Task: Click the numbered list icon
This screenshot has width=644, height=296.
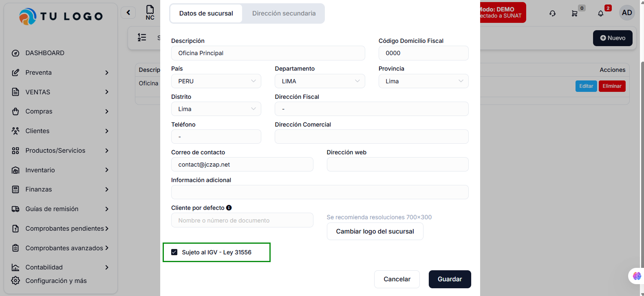Action: pos(142,38)
